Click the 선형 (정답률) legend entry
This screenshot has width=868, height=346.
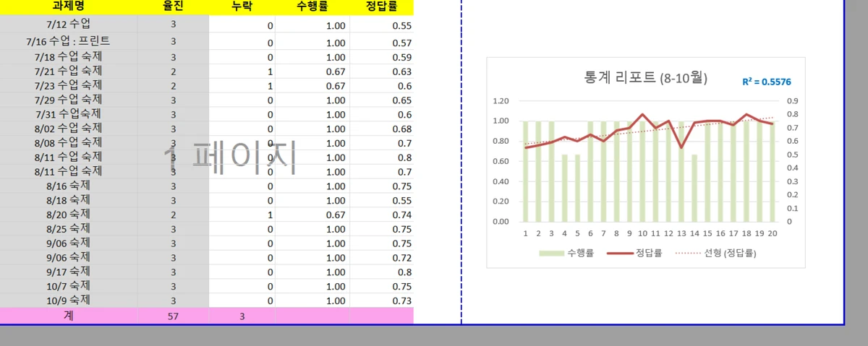tap(716, 253)
